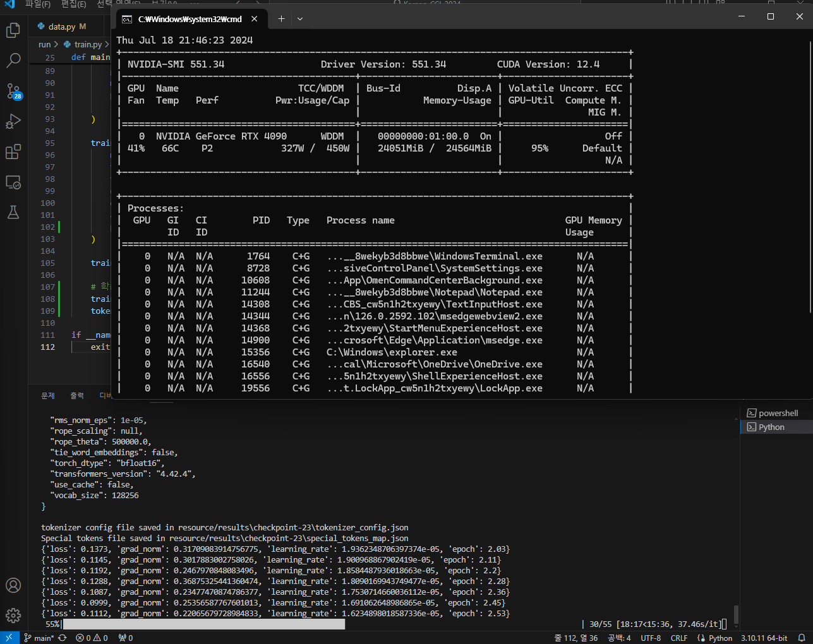Open the Remote Explorer icon in activity bar

[x=13, y=182]
